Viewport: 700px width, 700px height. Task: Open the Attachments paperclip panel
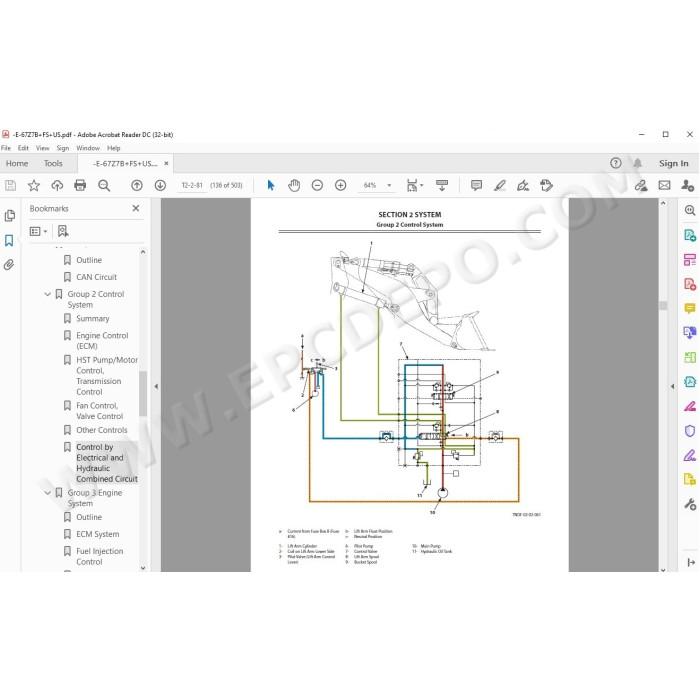[x=9, y=265]
